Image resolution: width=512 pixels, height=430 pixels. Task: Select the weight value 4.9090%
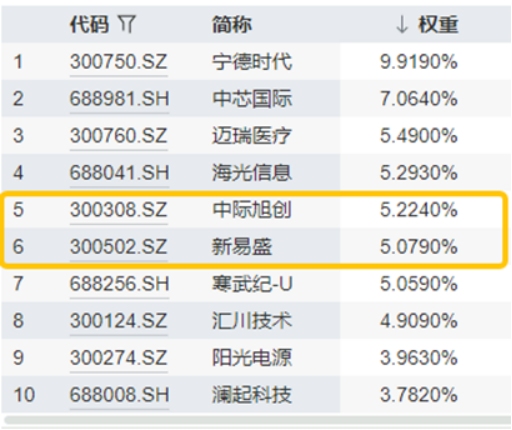pos(419,321)
